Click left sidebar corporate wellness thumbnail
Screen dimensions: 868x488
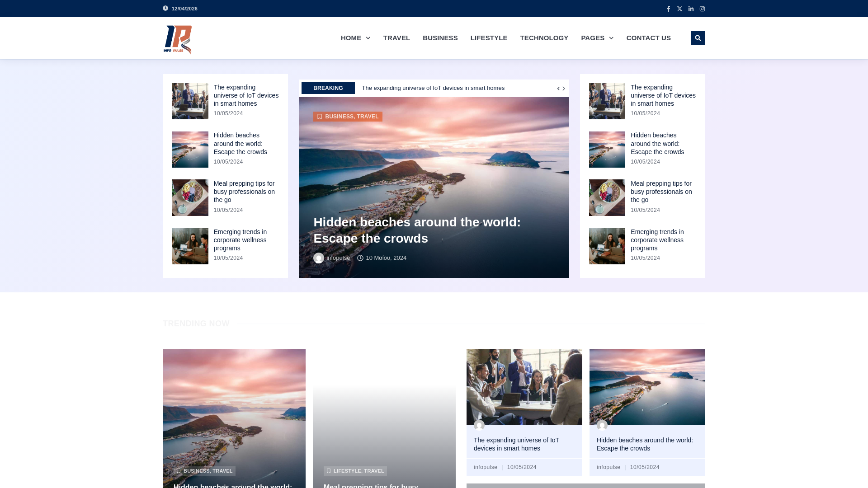(190, 246)
